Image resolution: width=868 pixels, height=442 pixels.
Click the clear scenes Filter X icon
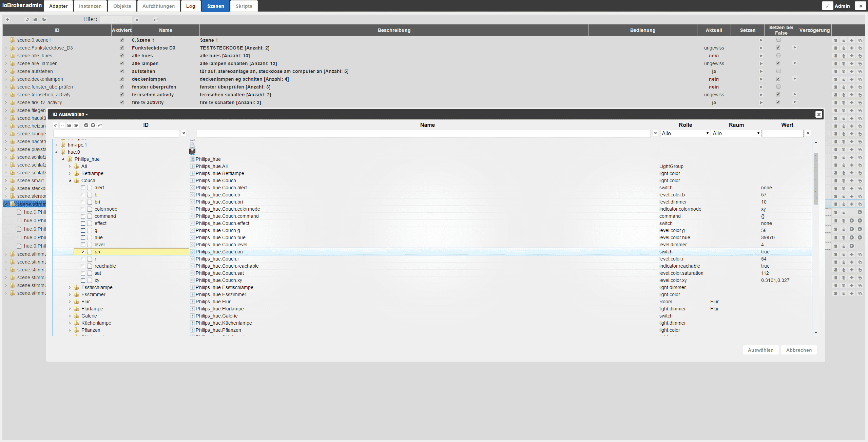coord(137,20)
